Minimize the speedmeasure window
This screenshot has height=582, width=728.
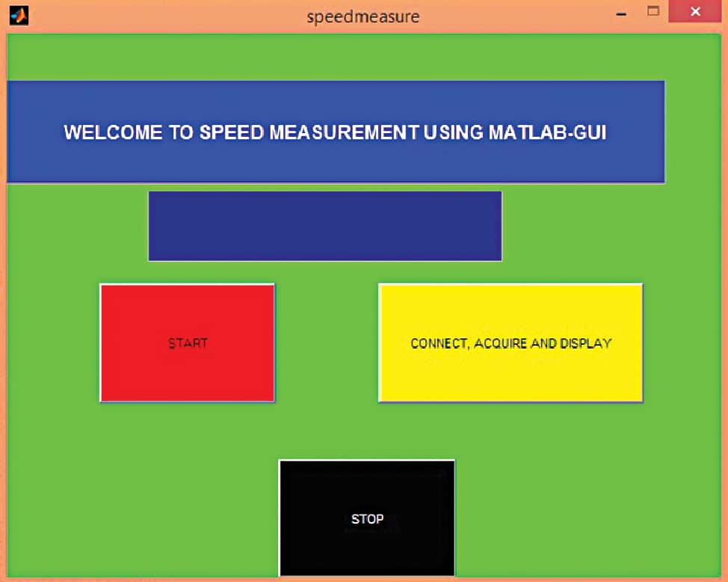point(620,13)
